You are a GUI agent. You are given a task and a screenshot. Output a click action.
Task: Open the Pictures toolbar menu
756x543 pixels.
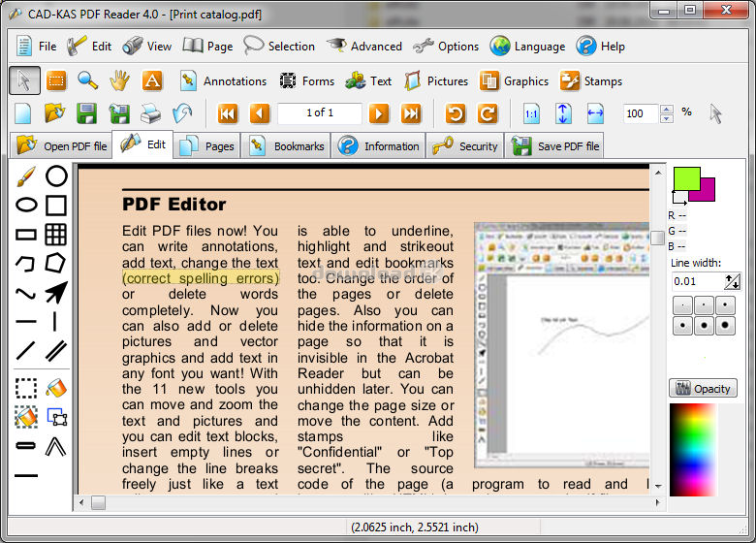pyautogui.click(x=436, y=81)
